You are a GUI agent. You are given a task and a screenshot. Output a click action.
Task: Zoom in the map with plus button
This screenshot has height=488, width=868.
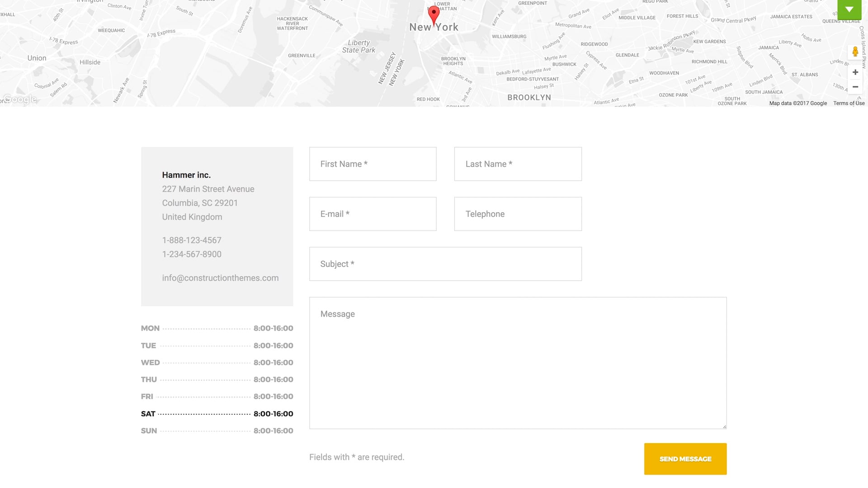pyautogui.click(x=855, y=72)
